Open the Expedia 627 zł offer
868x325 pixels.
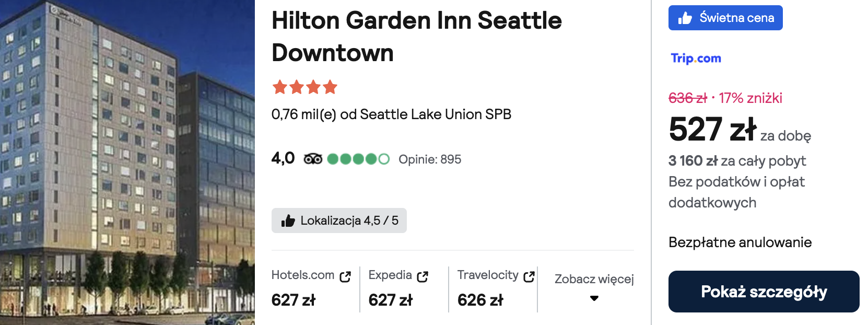click(391, 300)
